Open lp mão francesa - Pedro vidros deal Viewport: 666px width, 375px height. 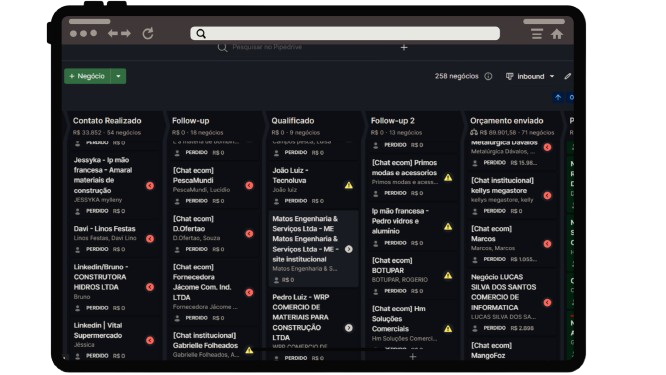(412, 226)
